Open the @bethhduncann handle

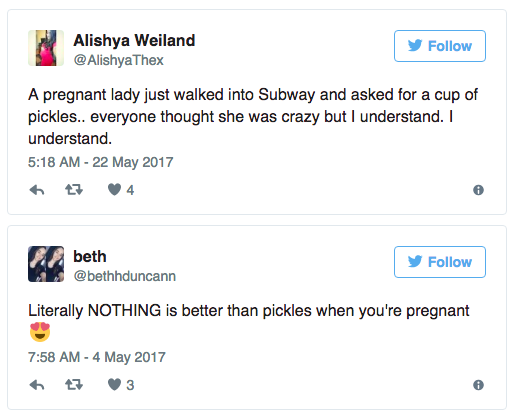pyautogui.click(x=125, y=276)
